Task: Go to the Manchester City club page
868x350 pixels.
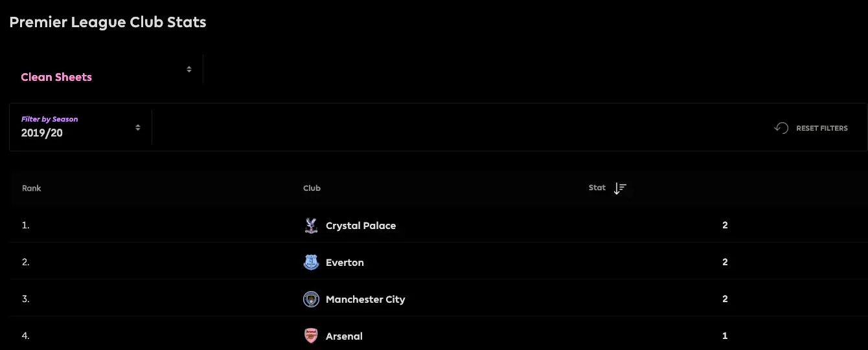Action: coord(365,300)
